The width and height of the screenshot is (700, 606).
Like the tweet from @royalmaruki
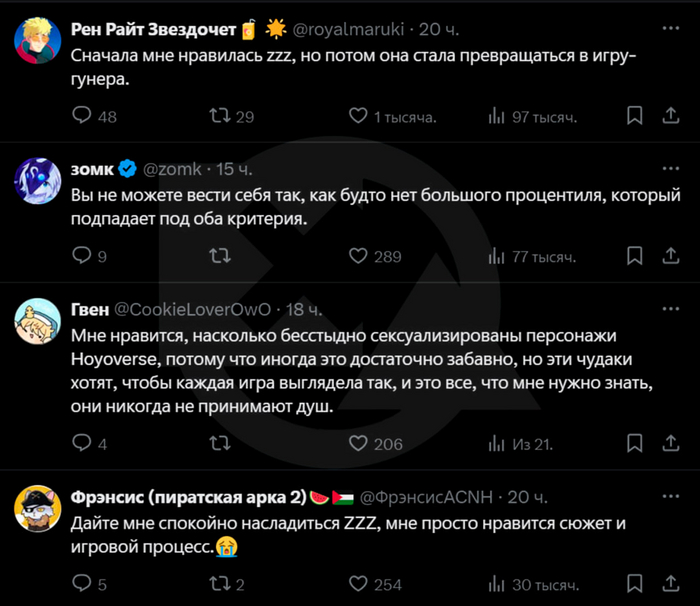pyautogui.click(x=356, y=117)
